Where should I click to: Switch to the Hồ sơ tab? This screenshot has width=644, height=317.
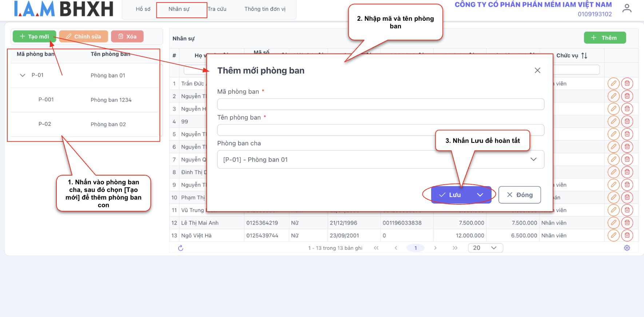point(143,9)
